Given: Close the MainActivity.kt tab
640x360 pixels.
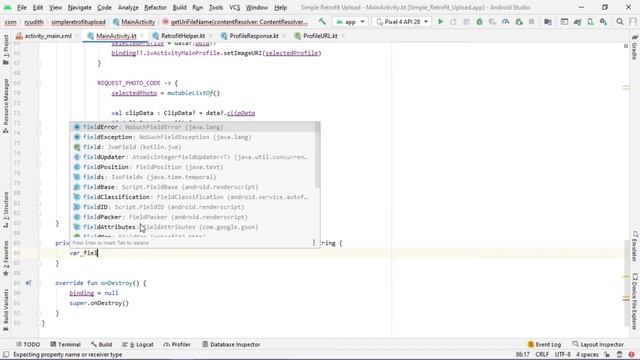Looking at the screenshot, I should (x=142, y=36).
